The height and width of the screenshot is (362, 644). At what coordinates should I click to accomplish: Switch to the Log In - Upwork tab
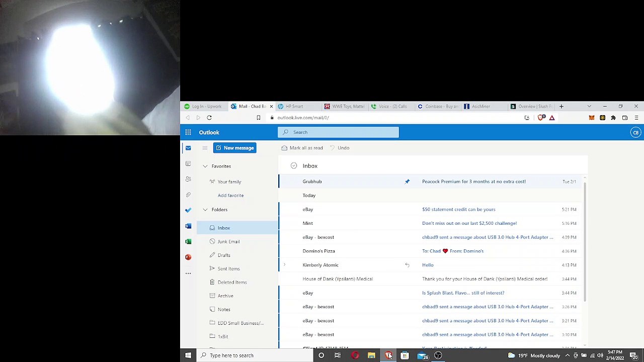coord(203,107)
